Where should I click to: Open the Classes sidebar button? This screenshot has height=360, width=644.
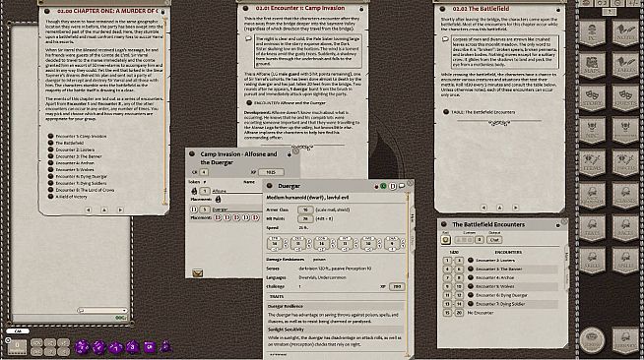tap(624, 195)
